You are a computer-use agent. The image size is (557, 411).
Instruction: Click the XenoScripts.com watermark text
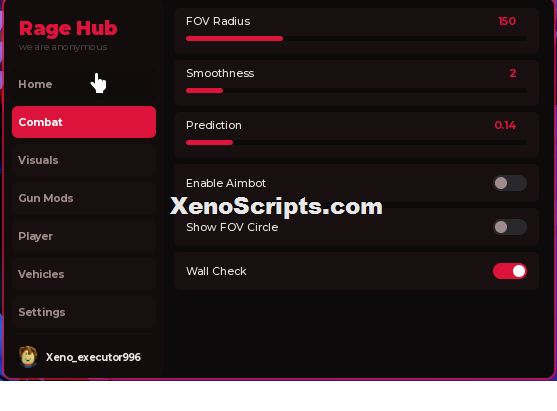tap(276, 206)
